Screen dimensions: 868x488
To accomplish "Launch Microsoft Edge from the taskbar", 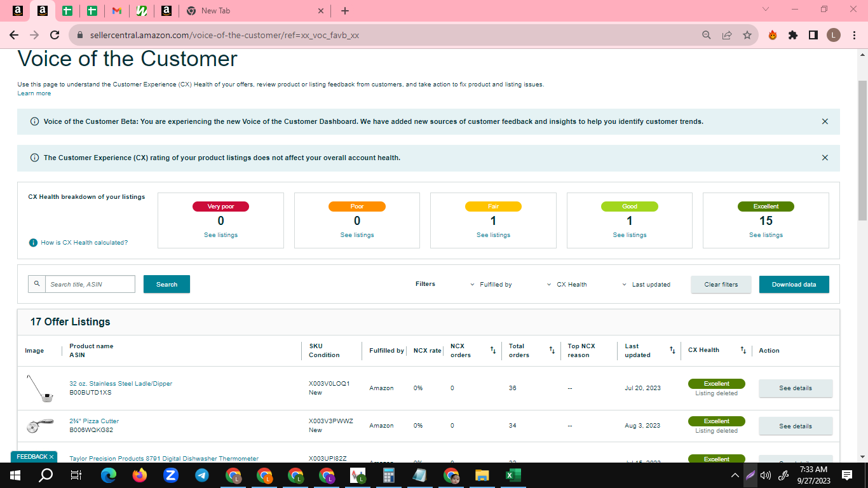I will point(109,475).
